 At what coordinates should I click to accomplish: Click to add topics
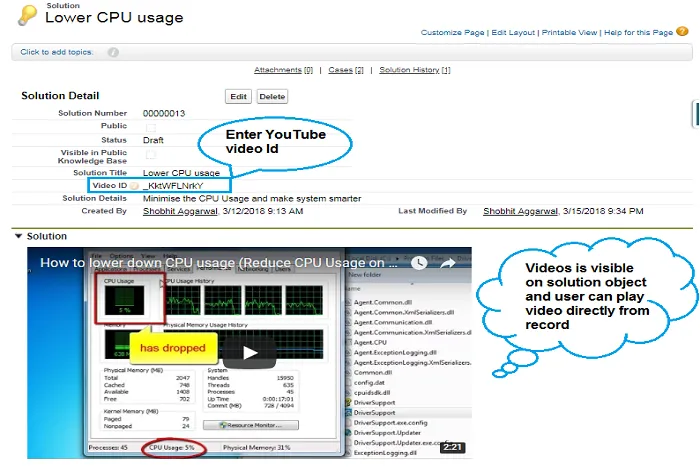57,52
